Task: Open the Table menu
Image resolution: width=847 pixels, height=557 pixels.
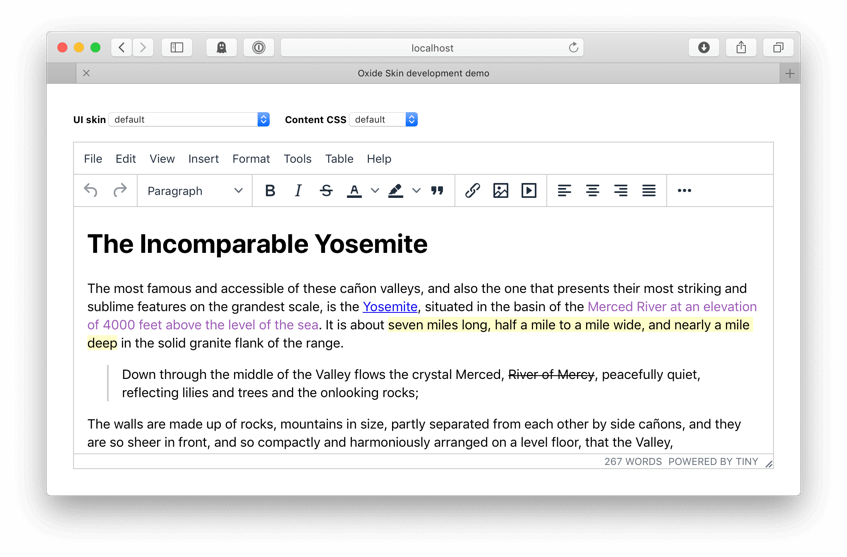Action: tap(339, 159)
